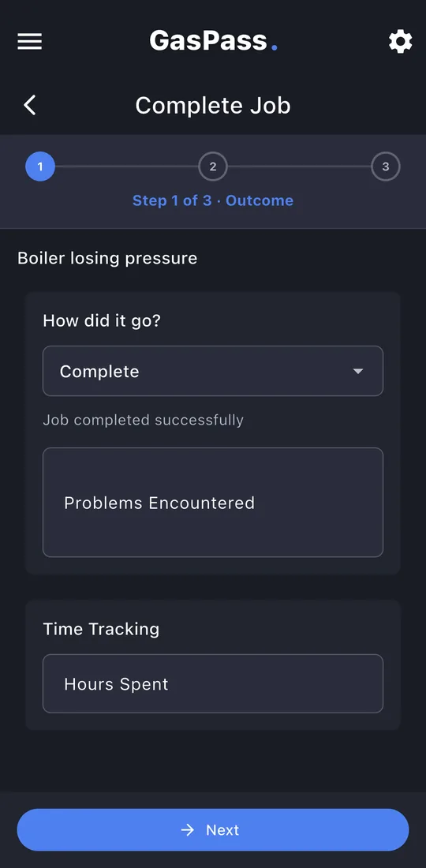426x868 pixels.
Task: Expand the dropdown arrow beside Complete
Action: [x=358, y=371]
